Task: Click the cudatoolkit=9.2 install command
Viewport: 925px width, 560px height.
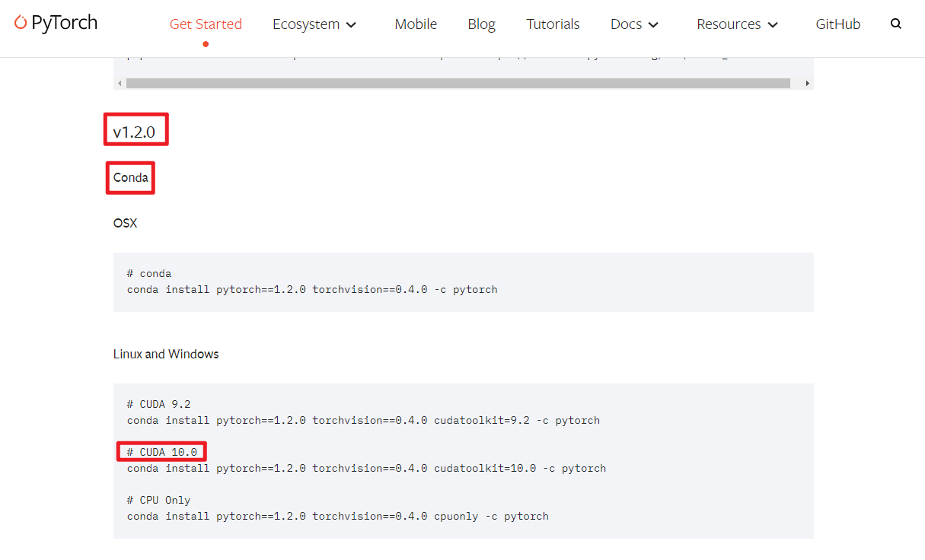Action: [363, 420]
